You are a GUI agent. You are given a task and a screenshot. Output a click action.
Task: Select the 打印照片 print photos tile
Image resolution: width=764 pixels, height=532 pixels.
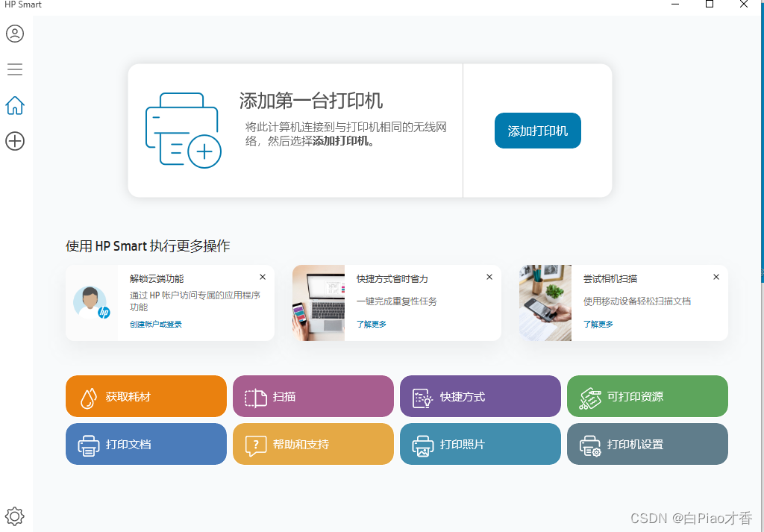[480, 444]
